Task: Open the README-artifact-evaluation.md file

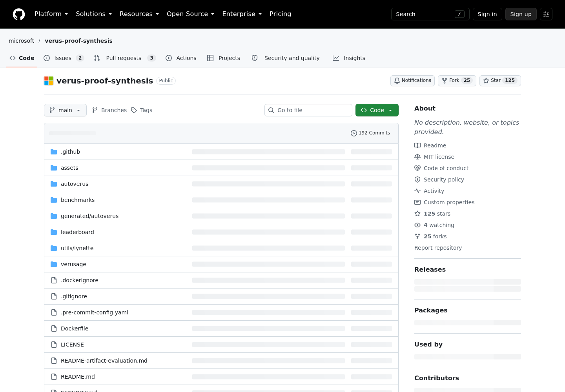Action: tap(104, 361)
